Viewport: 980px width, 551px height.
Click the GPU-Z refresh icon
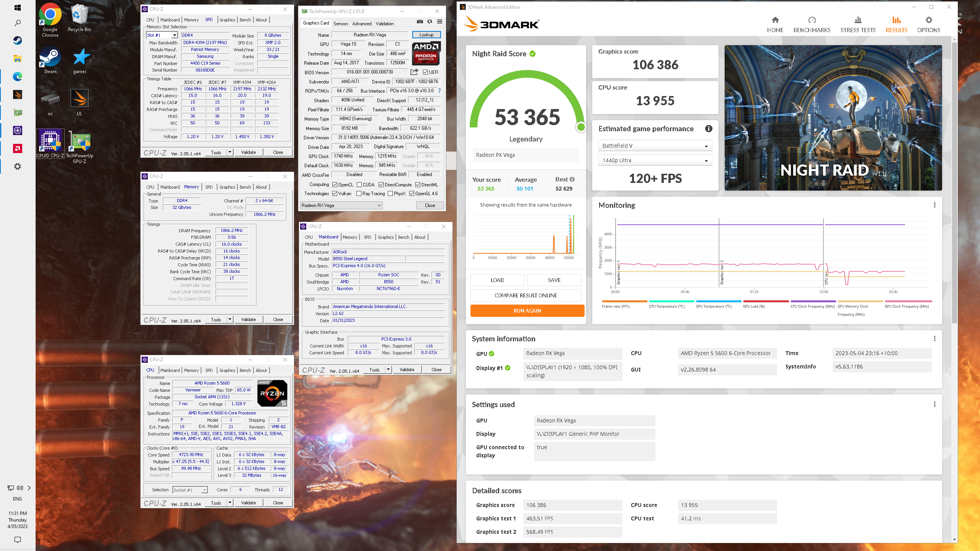pyautogui.click(x=430, y=21)
